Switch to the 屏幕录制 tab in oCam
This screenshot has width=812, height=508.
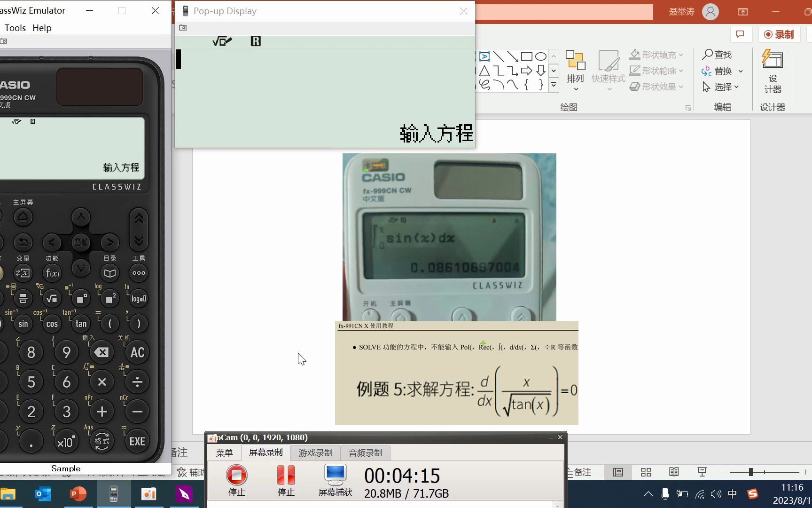click(x=265, y=452)
